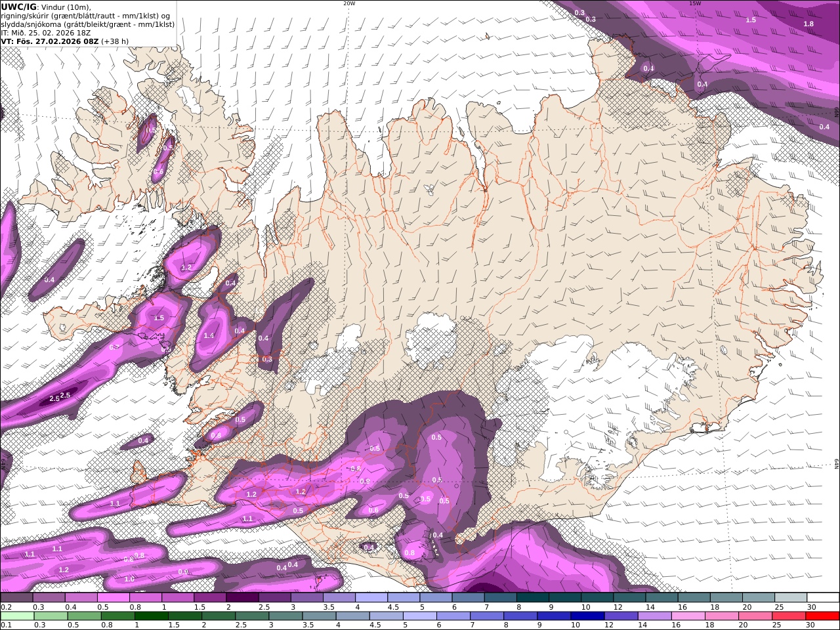Select the snow legend swatch between 0.5 and 0.8
840x630 pixels.
click(114, 598)
